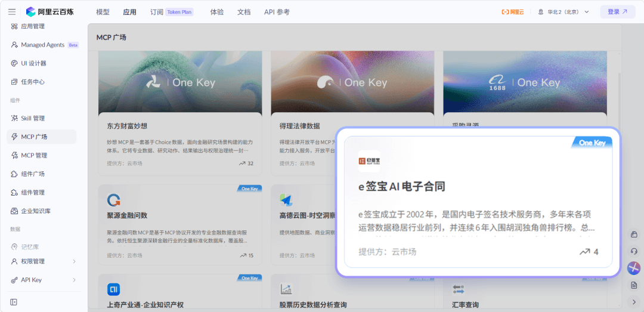Click the 上奇产业通-企业知识产权 logo icon
644x312 pixels.
click(x=113, y=289)
